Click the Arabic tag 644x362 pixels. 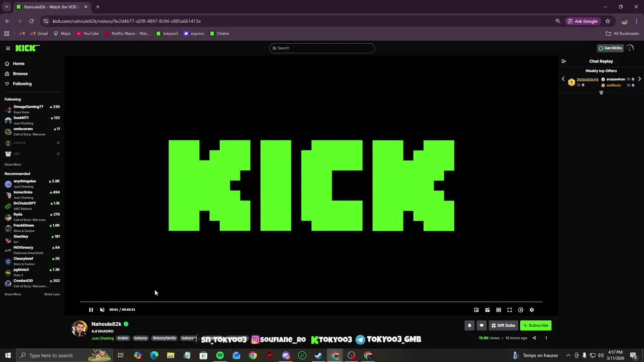pyautogui.click(x=123, y=338)
